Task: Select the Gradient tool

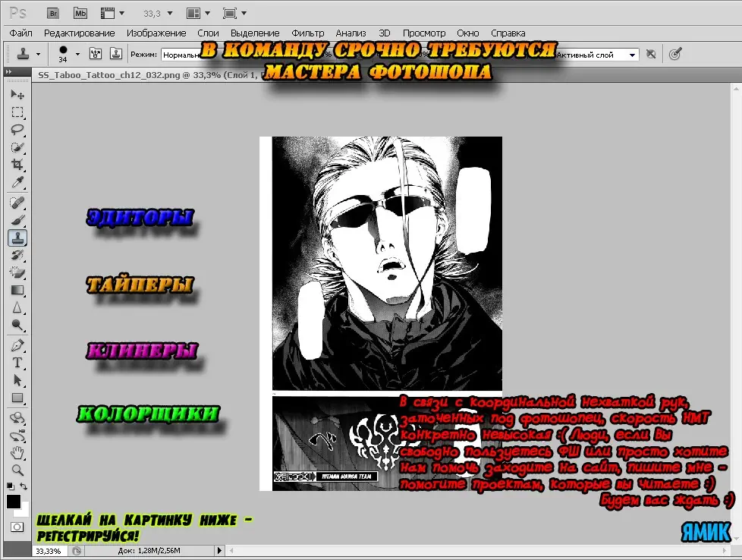Action: pos(17,290)
